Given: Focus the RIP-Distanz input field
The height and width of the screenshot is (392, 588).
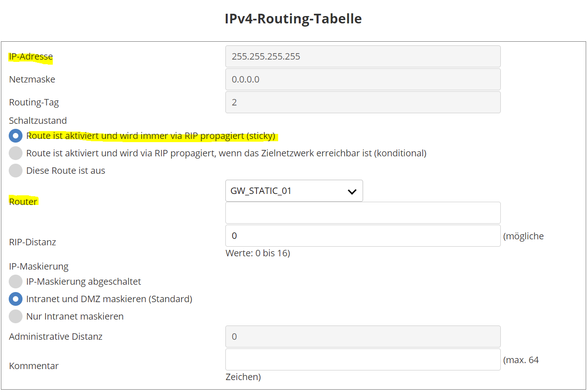Looking at the screenshot, I should click(x=363, y=236).
